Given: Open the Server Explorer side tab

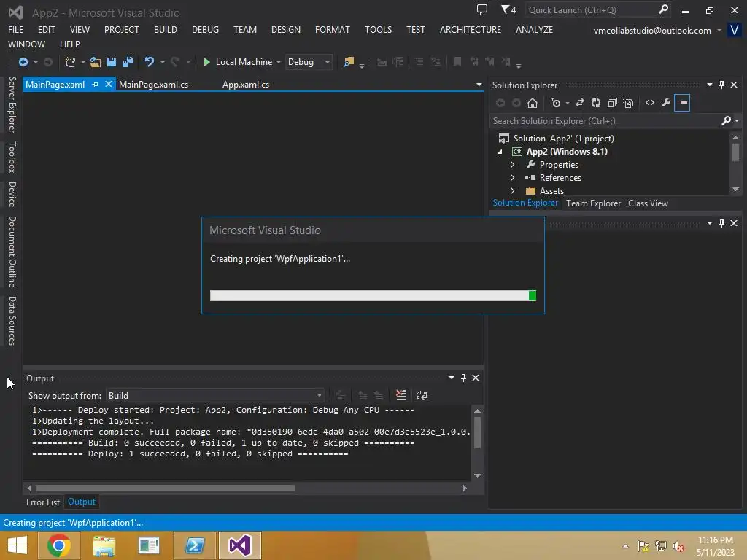Looking at the screenshot, I should [x=12, y=104].
